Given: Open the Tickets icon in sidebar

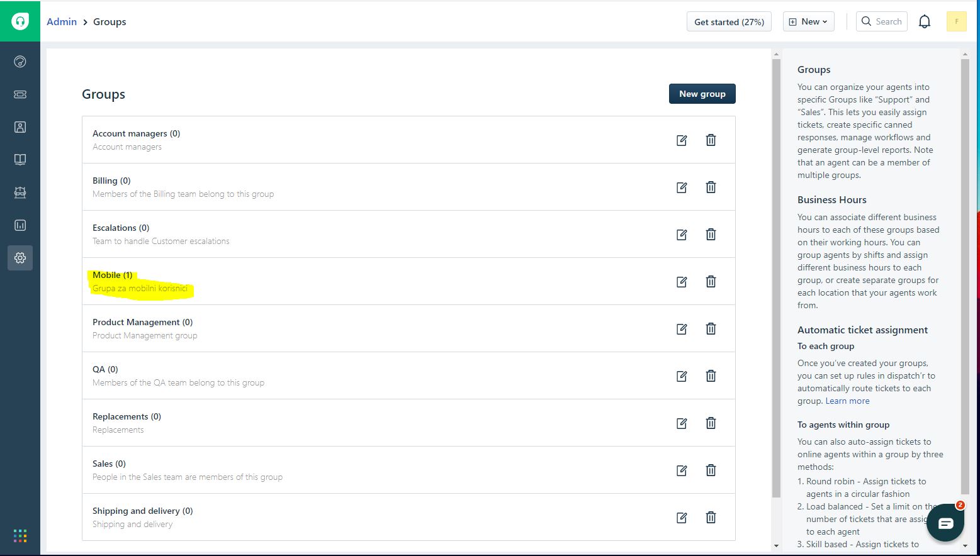Looking at the screenshot, I should (20, 94).
